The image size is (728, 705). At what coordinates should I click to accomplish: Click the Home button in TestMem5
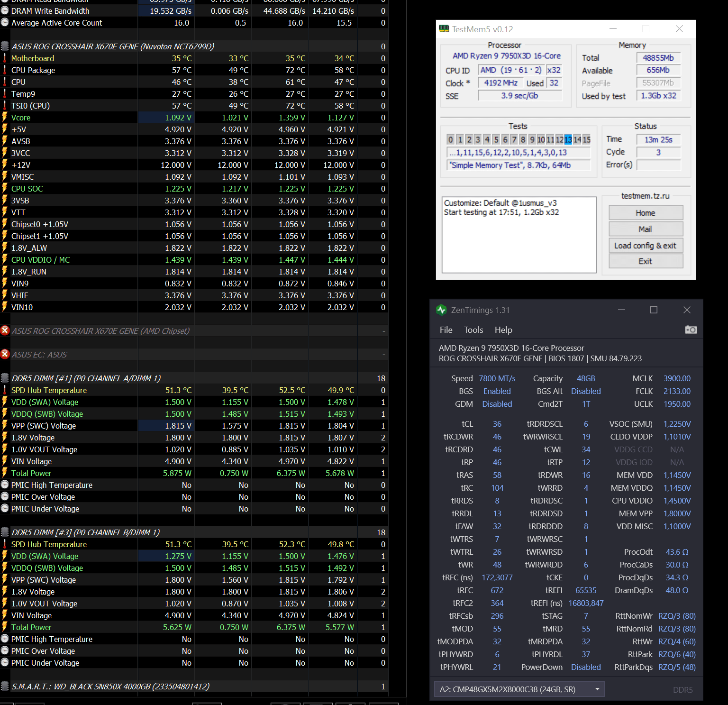646,213
